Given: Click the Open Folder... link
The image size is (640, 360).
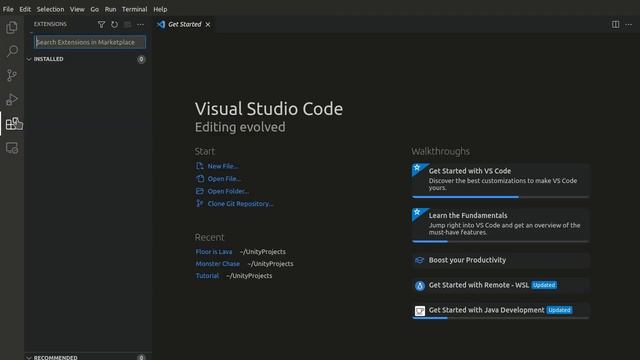Looking at the screenshot, I should (228, 191).
